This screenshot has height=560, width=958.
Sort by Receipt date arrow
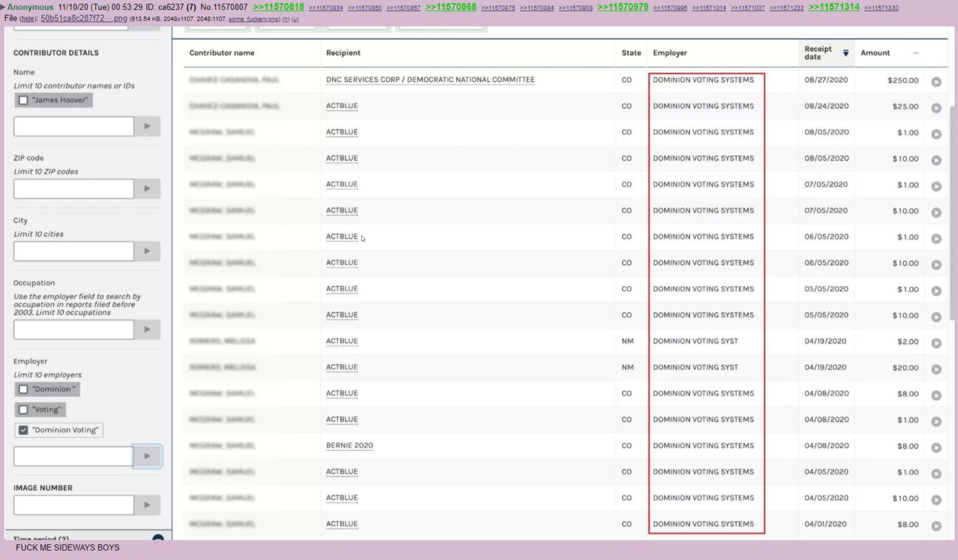tap(845, 53)
